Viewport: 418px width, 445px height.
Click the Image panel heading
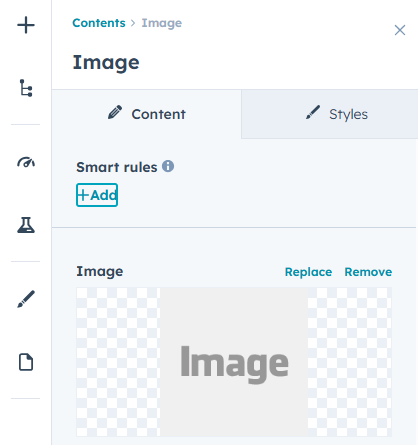[106, 63]
